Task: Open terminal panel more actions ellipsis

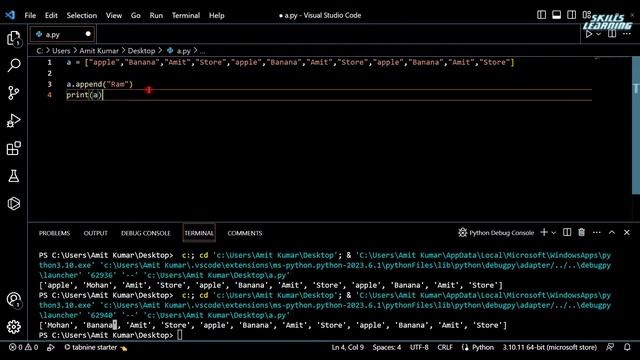Action: [x=597, y=232]
